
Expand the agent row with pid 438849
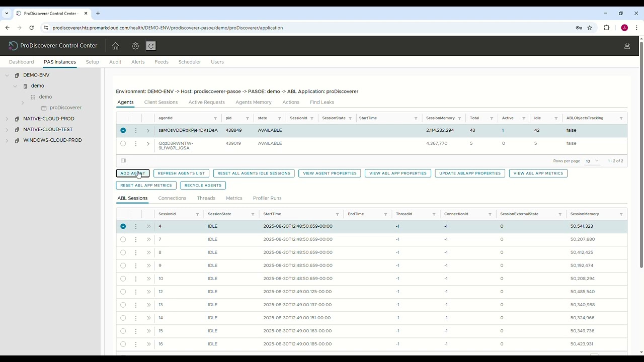click(x=148, y=130)
